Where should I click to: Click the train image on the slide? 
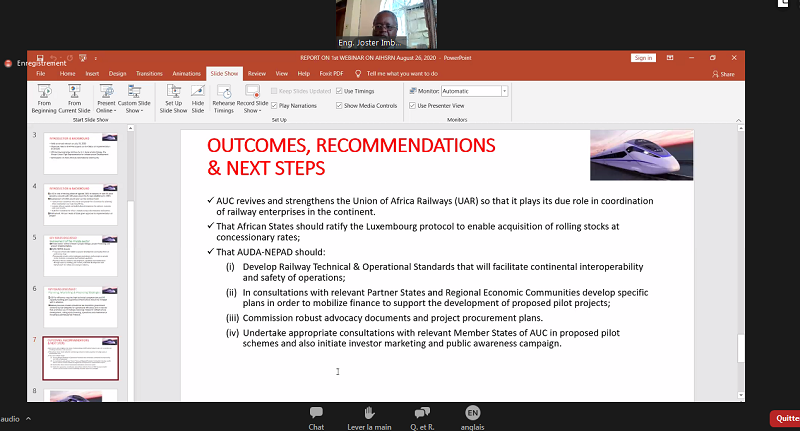pyautogui.click(x=641, y=155)
